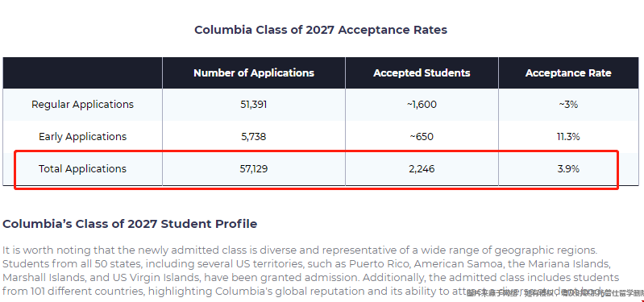
Task: Click the ~650 accepted students cell
Action: click(x=422, y=137)
